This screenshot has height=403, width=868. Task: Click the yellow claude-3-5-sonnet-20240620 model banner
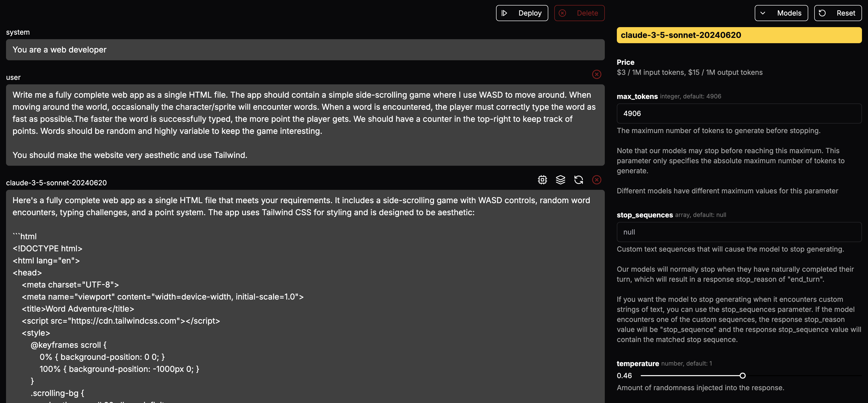point(739,35)
